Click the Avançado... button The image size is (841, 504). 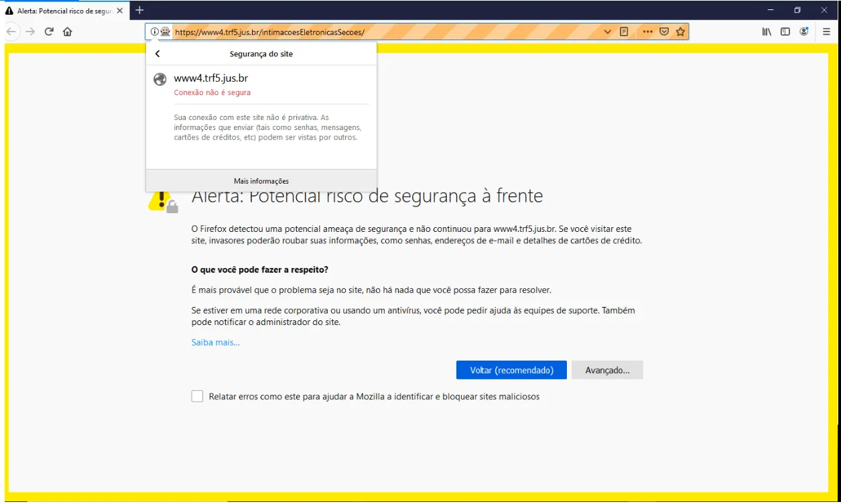607,370
